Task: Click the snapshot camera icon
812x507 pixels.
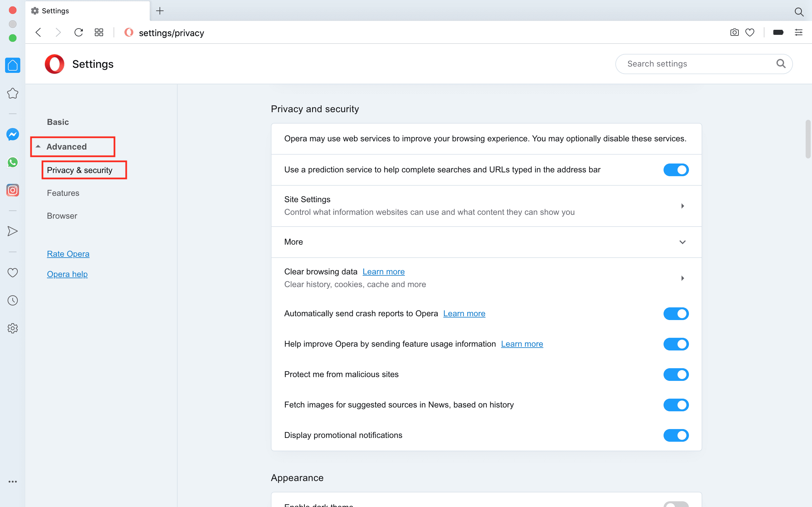Action: (734, 33)
